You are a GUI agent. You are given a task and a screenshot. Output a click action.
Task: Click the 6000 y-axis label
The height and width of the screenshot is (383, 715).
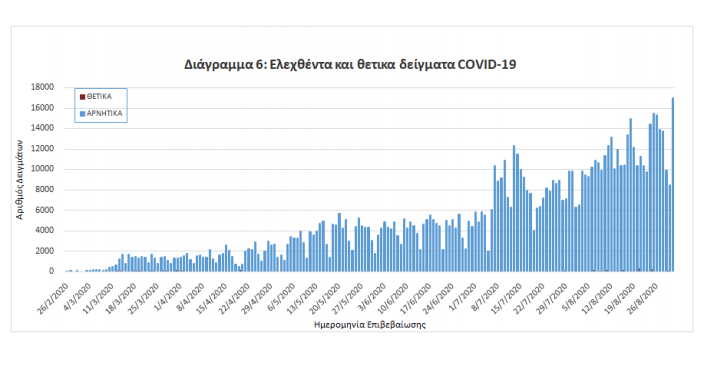44,210
